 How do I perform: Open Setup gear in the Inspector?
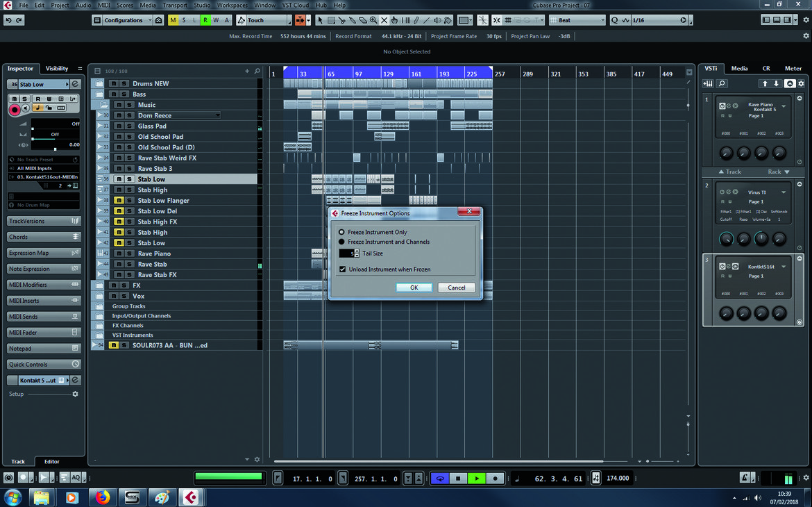[x=75, y=394]
